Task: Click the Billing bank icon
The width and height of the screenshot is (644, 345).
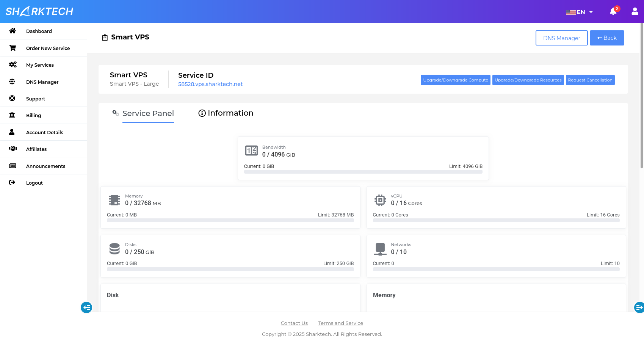Action: pos(12,115)
